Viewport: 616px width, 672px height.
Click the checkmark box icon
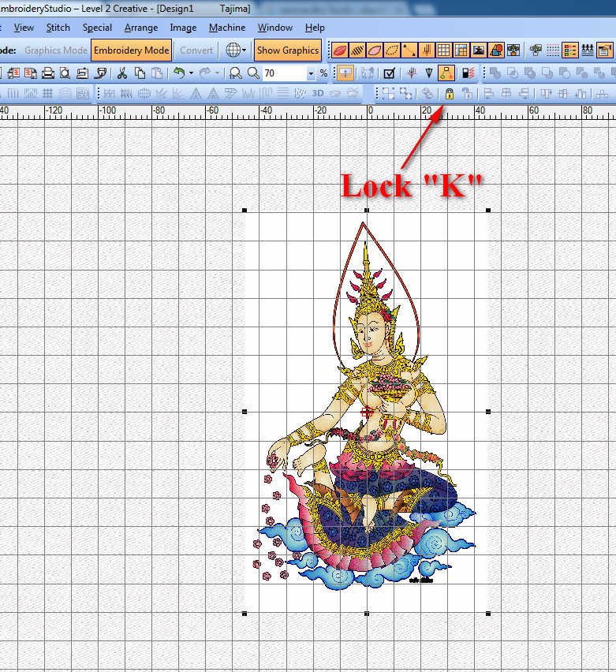[389, 73]
